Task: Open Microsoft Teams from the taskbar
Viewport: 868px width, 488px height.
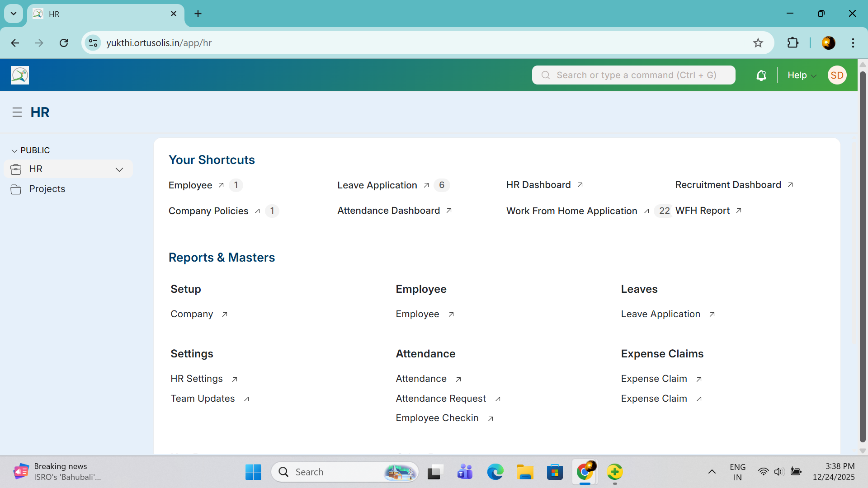Action: pos(465,472)
